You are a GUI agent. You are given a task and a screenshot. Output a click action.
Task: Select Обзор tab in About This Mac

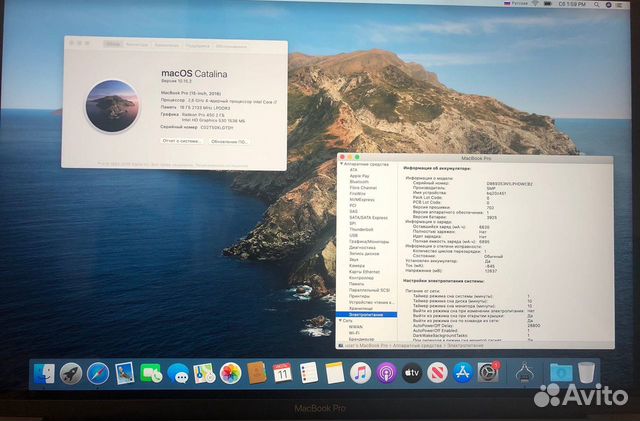click(113, 45)
